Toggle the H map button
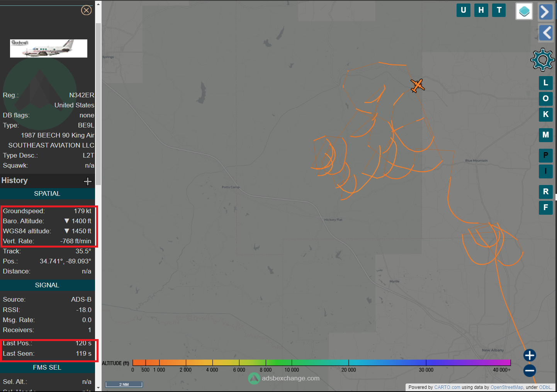 (x=481, y=10)
